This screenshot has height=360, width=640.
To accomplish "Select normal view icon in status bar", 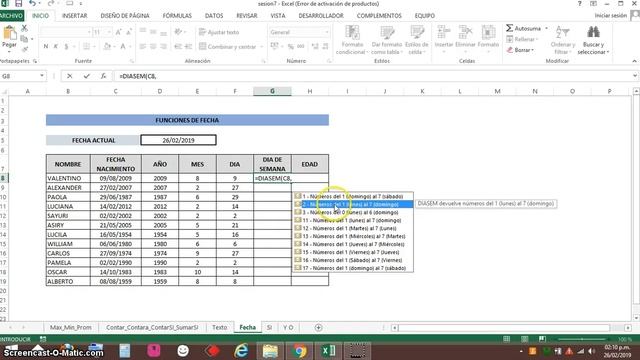I will 507,339.
